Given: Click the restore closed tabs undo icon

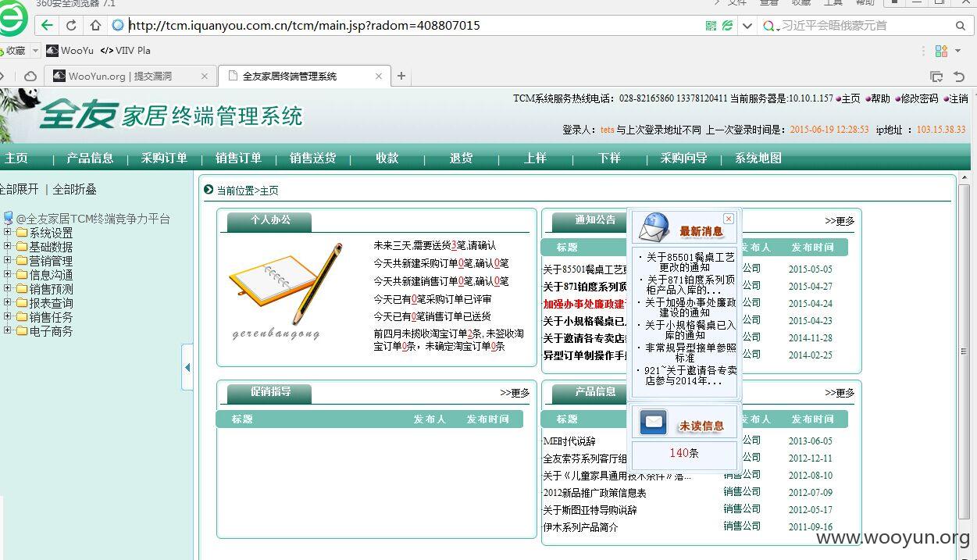Looking at the screenshot, I should (959, 77).
